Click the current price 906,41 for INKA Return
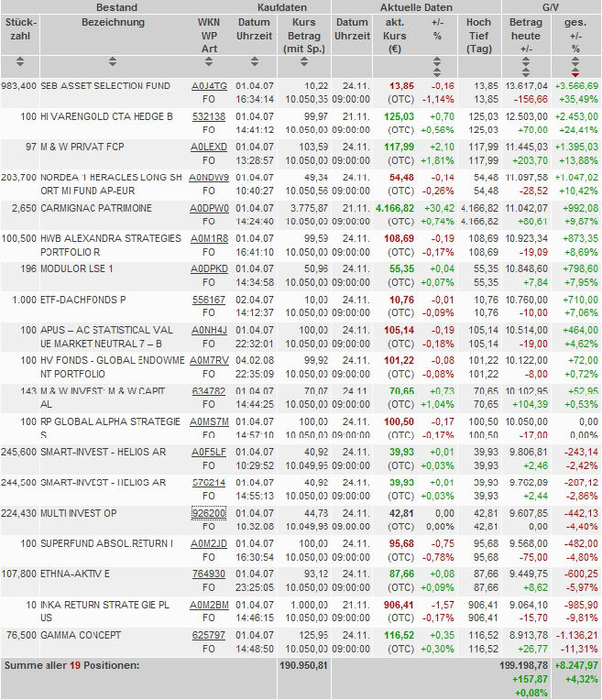The width and height of the screenshot is (602, 700). click(399, 605)
